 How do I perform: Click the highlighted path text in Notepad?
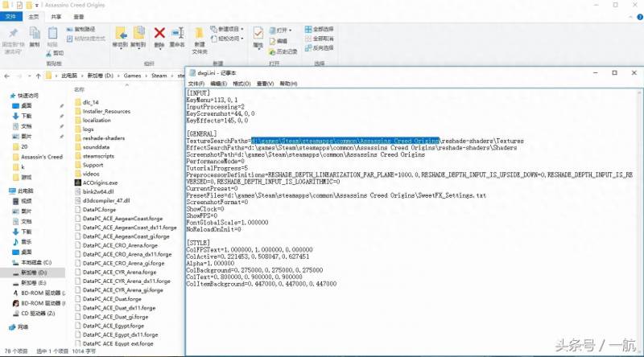[345, 141]
